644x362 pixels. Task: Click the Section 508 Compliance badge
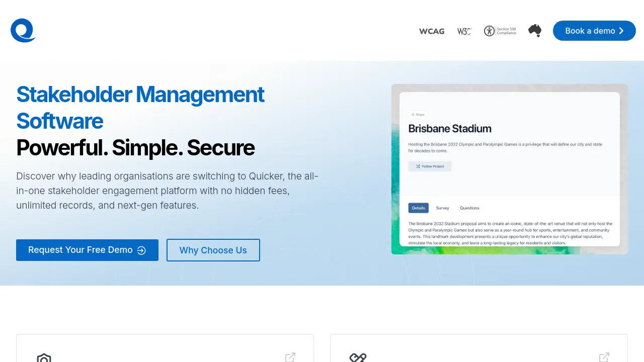[500, 31]
